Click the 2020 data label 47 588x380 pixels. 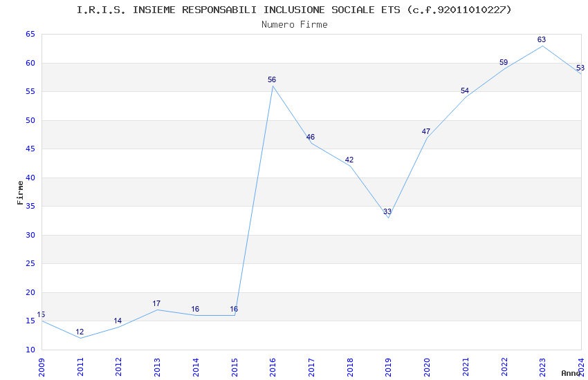point(426,131)
